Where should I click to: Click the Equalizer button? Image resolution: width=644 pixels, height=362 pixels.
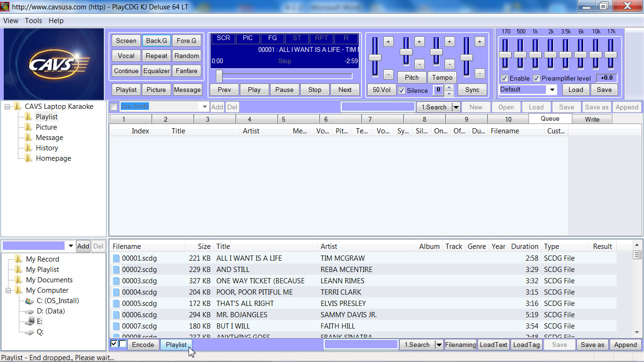[157, 71]
